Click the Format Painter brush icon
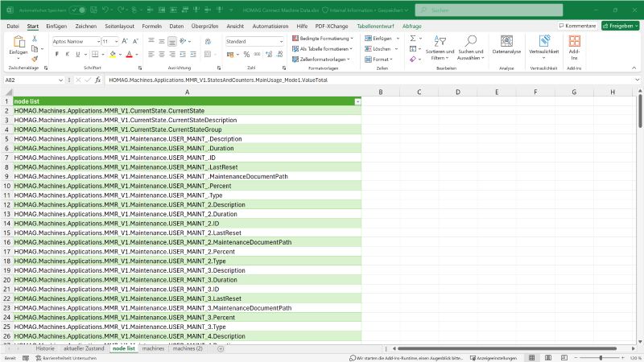This screenshot has height=362, width=644. (35, 59)
